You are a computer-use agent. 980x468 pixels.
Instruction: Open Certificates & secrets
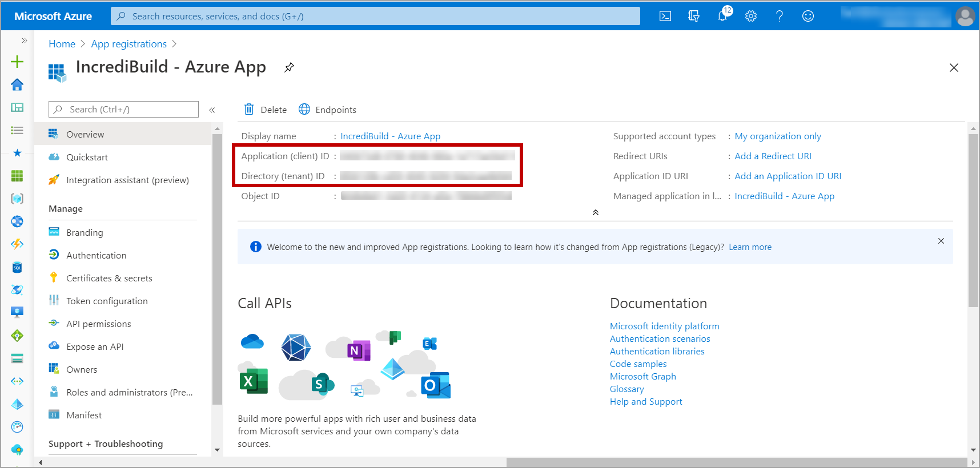pos(123,278)
